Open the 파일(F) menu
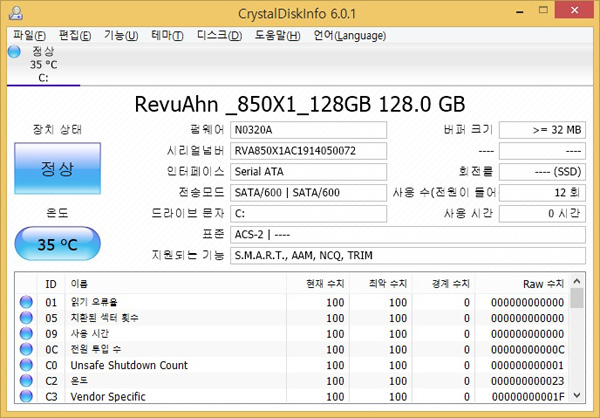 tap(29, 36)
